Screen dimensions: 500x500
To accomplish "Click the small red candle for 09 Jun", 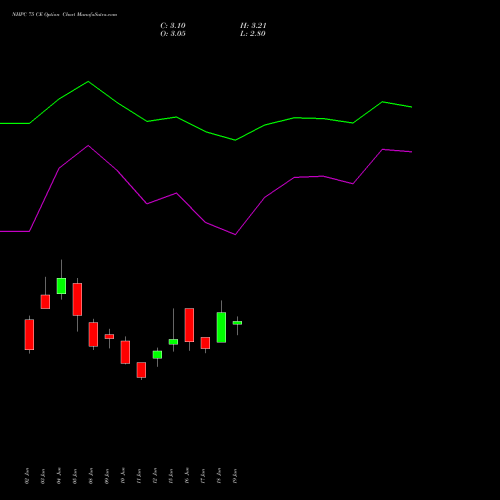I will 109,337.
